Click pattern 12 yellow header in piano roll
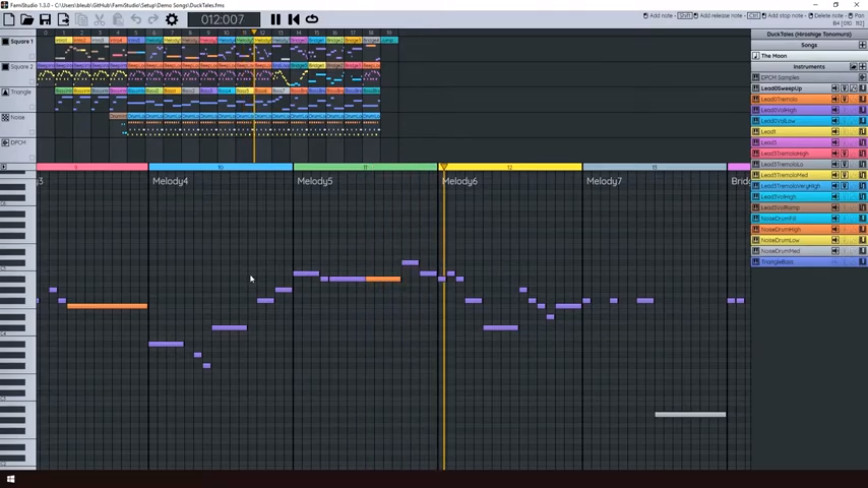 click(x=510, y=167)
